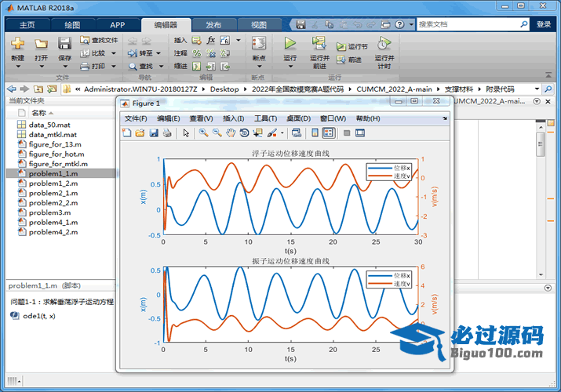Screen dimensions: 561x392
Task: Click the browse for folder icon
Action: coord(52,89)
